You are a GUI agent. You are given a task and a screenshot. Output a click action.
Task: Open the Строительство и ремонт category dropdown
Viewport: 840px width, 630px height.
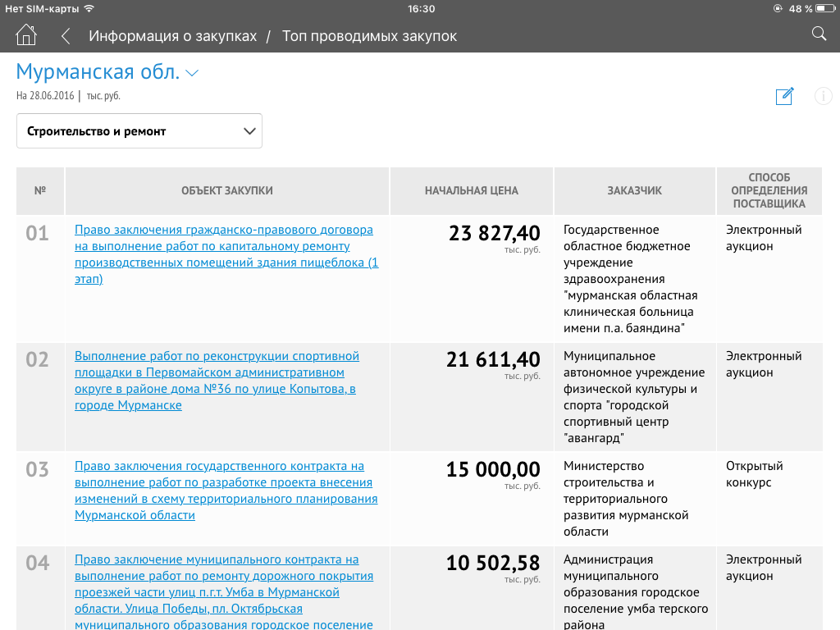click(139, 131)
